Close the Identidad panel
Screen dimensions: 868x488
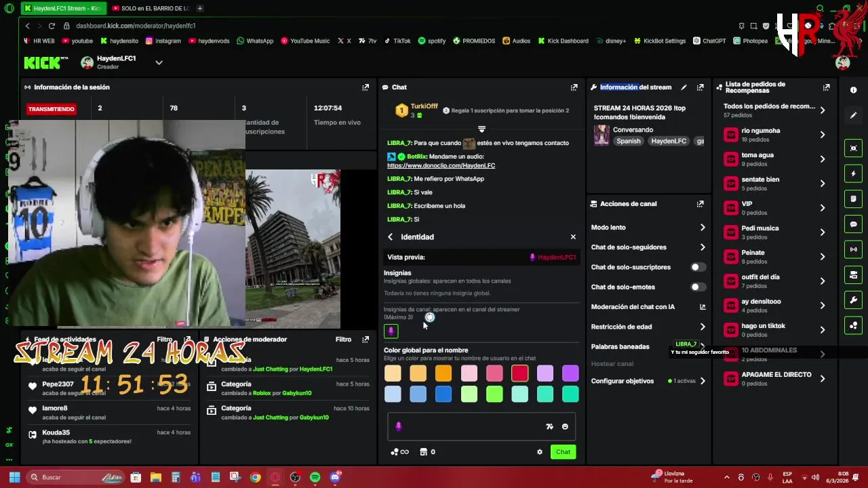573,237
